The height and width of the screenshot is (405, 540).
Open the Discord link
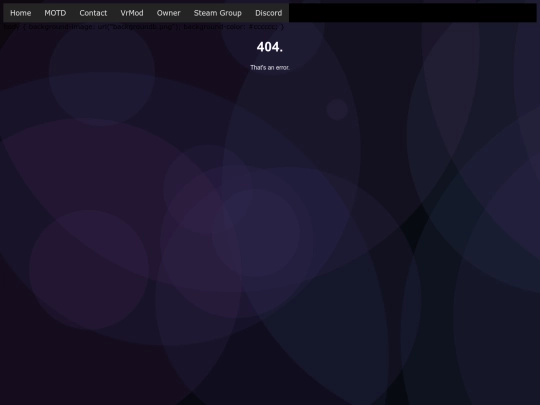tap(269, 13)
